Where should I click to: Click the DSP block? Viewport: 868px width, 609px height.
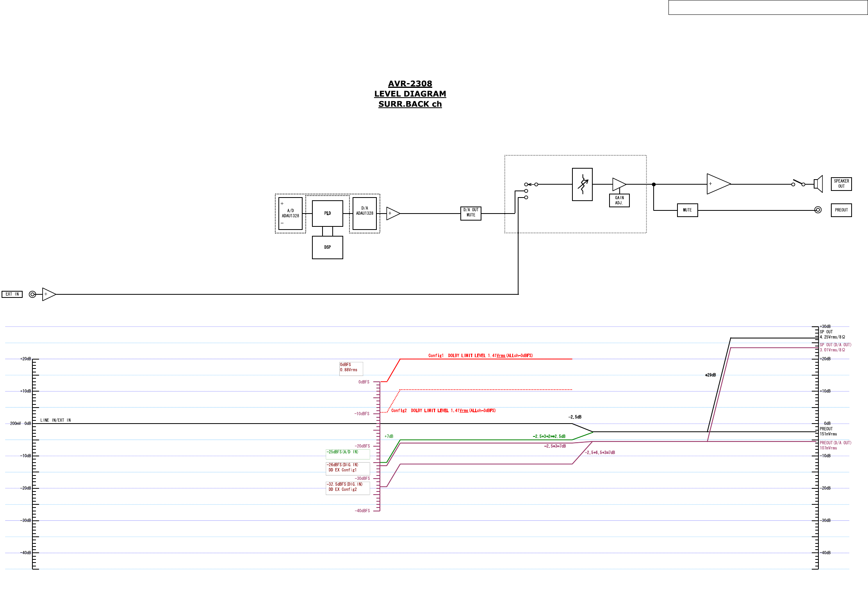pyautogui.click(x=327, y=247)
